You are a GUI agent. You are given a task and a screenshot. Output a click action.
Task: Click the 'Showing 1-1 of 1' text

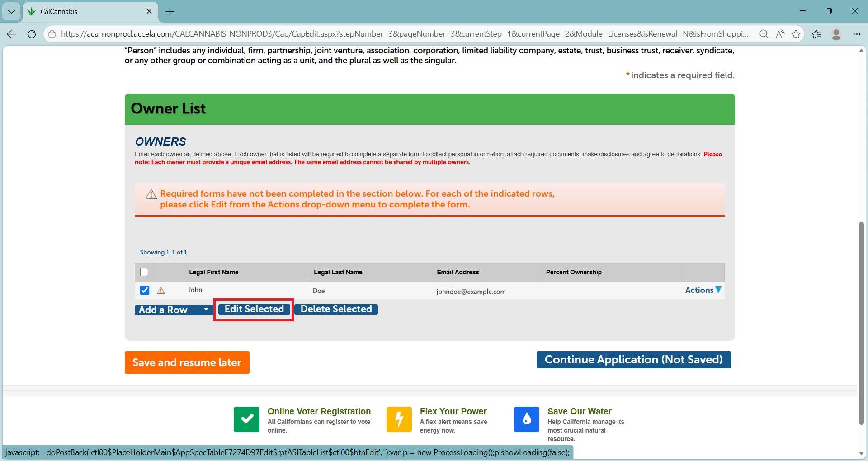click(x=163, y=252)
